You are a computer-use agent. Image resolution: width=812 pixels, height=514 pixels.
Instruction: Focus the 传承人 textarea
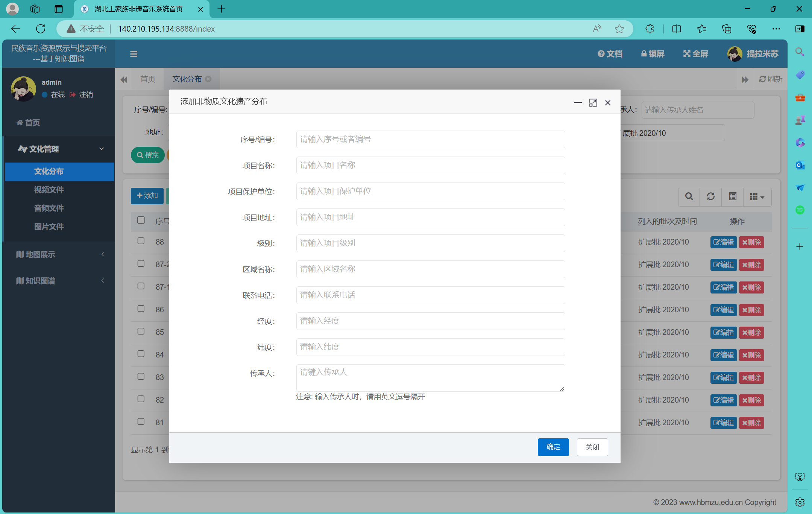click(x=431, y=378)
